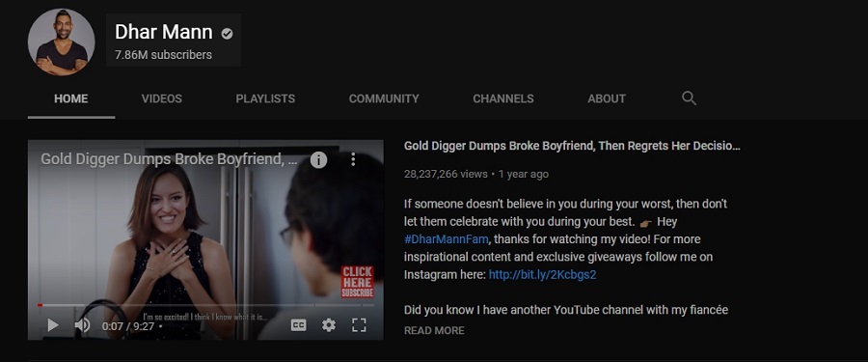
Task: Open video settings gear icon
Action: [x=329, y=325]
